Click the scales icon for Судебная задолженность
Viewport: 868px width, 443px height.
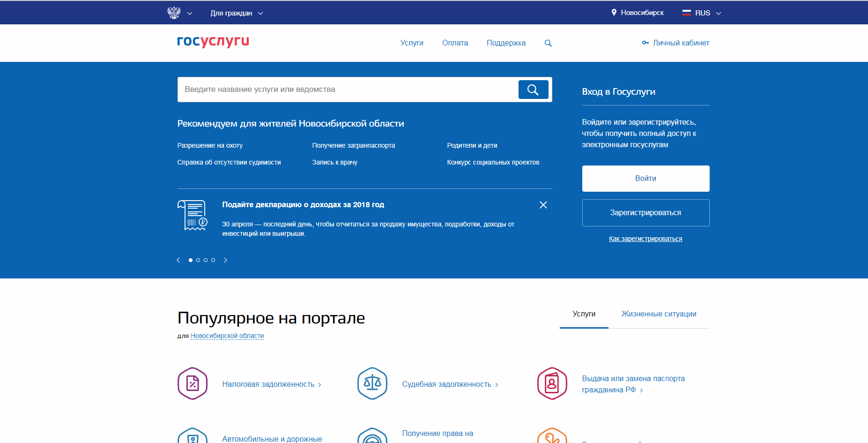372,383
